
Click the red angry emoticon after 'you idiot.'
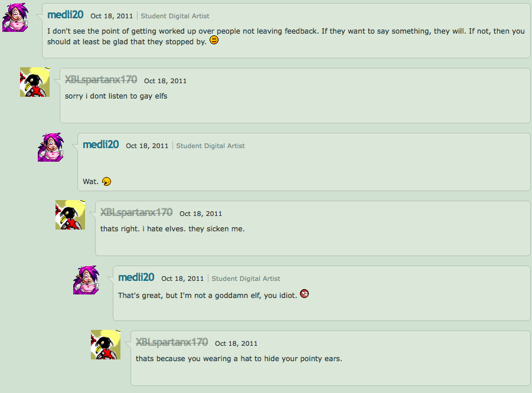point(304,294)
